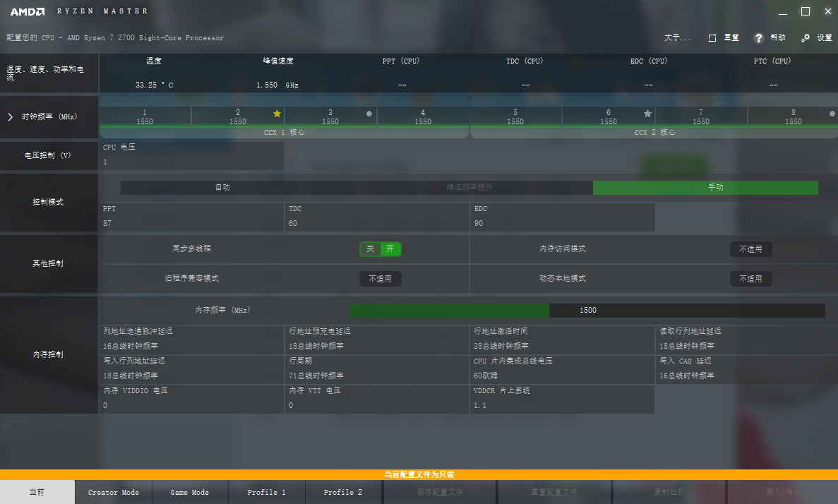Viewport: 838px width, 504px height.
Task: Click the 大于... (About) link
Action: [x=677, y=38]
